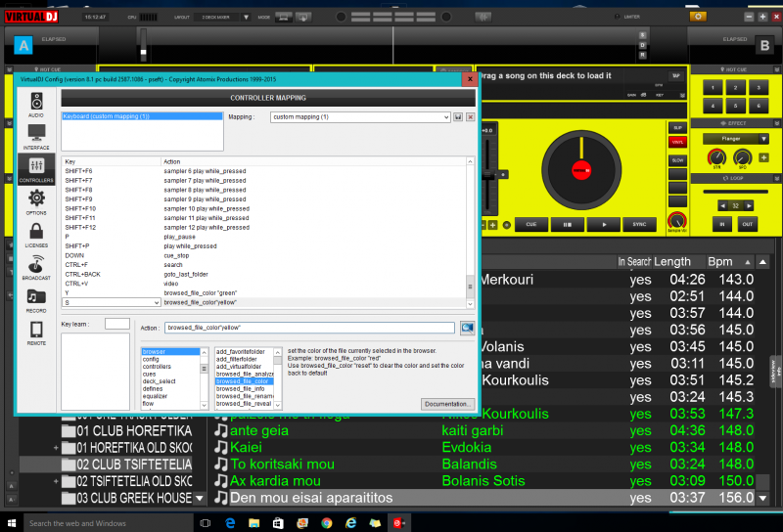This screenshot has width=783, height=532.
Task: Open the Record settings section
Action: tap(36, 300)
